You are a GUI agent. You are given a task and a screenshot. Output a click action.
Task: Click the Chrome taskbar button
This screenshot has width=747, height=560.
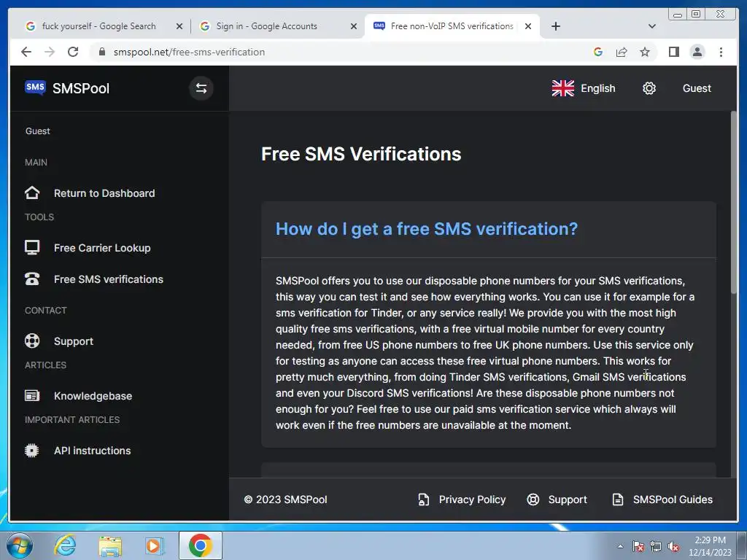[200, 545]
